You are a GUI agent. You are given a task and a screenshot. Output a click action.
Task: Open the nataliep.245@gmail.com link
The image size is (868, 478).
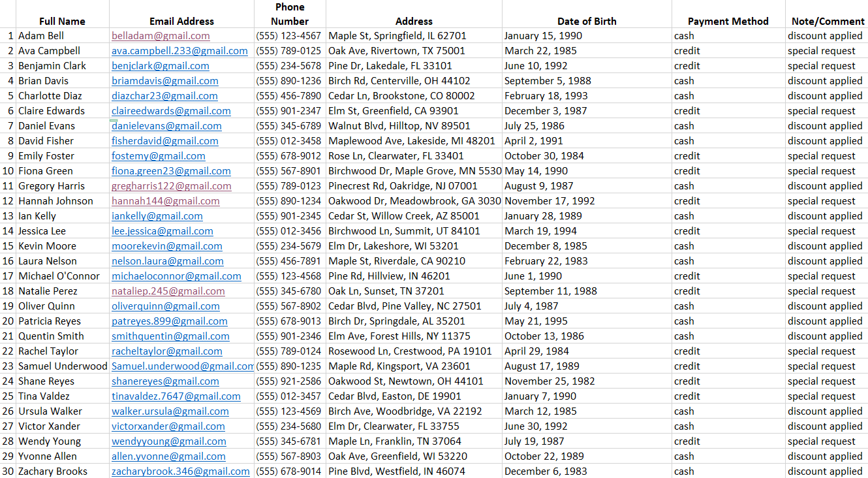pyautogui.click(x=168, y=291)
